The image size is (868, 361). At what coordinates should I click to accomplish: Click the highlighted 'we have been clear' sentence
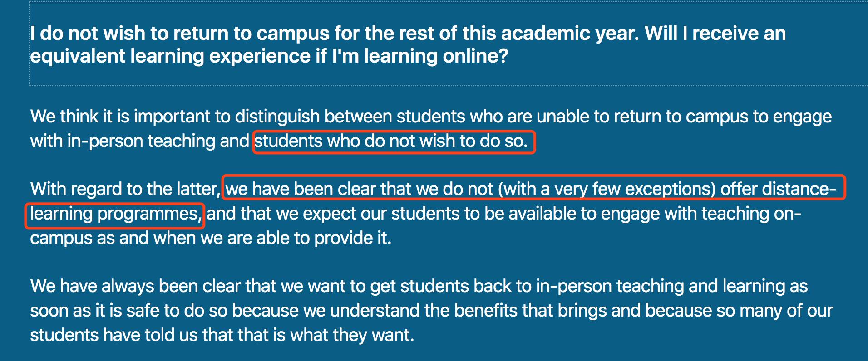[531, 189]
